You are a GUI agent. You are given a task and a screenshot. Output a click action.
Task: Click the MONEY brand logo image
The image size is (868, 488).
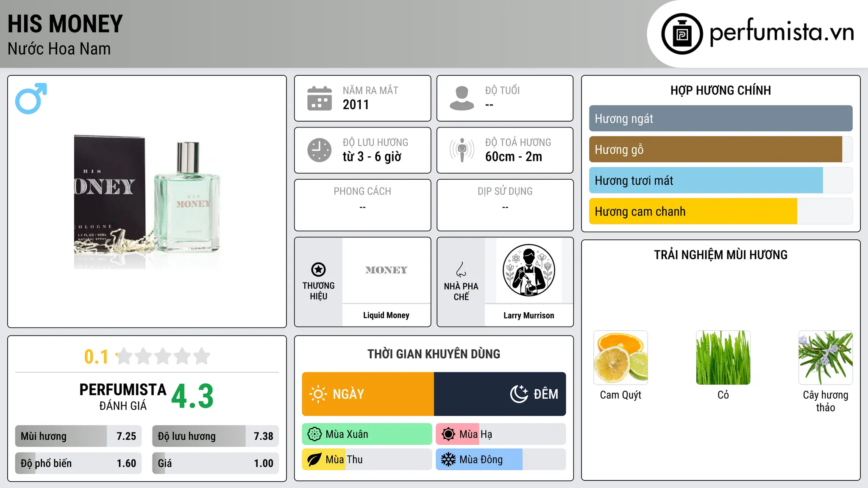[x=386, y=270]
